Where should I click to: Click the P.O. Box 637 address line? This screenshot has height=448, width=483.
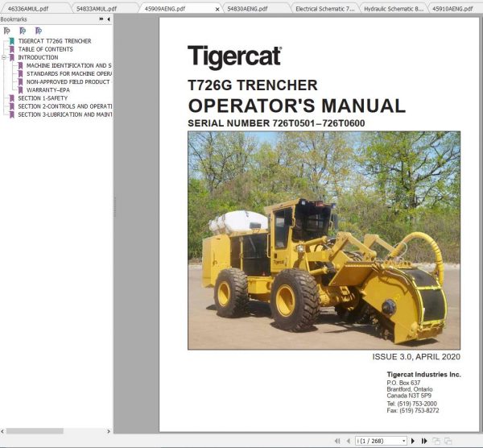click(x=403, y=383)
